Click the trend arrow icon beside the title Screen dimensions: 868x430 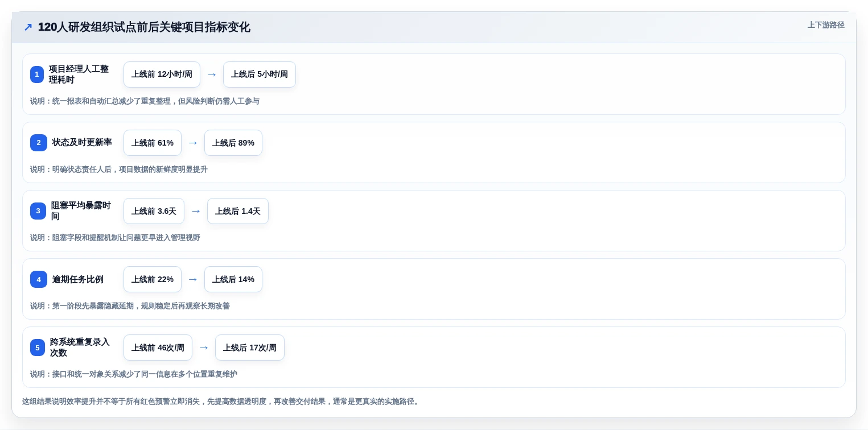pyautogui.click(x=28, y=27)
